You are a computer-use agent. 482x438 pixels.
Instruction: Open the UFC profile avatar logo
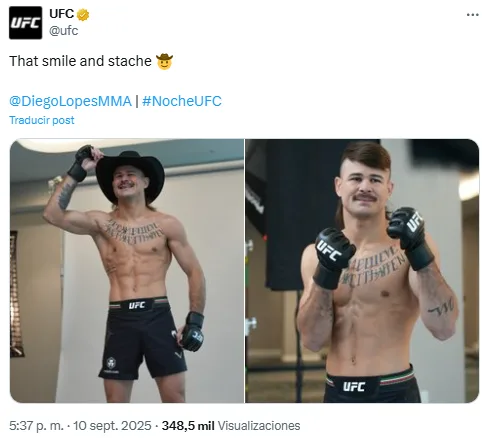25,23
